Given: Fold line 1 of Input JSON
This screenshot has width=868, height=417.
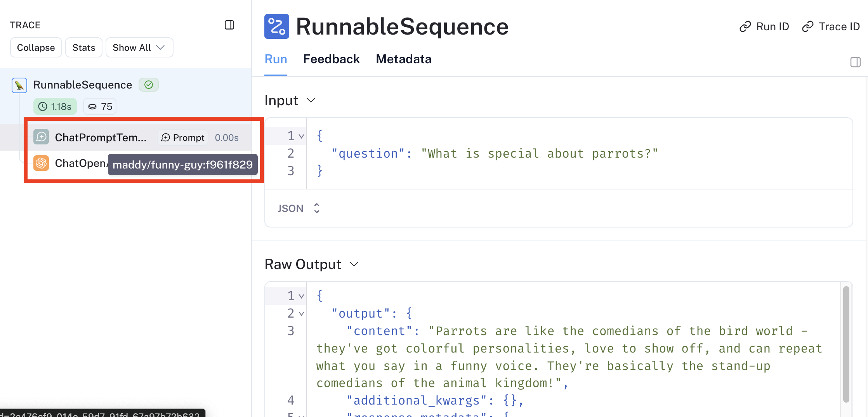Looking at the screenshot, I should pos(301,136).
